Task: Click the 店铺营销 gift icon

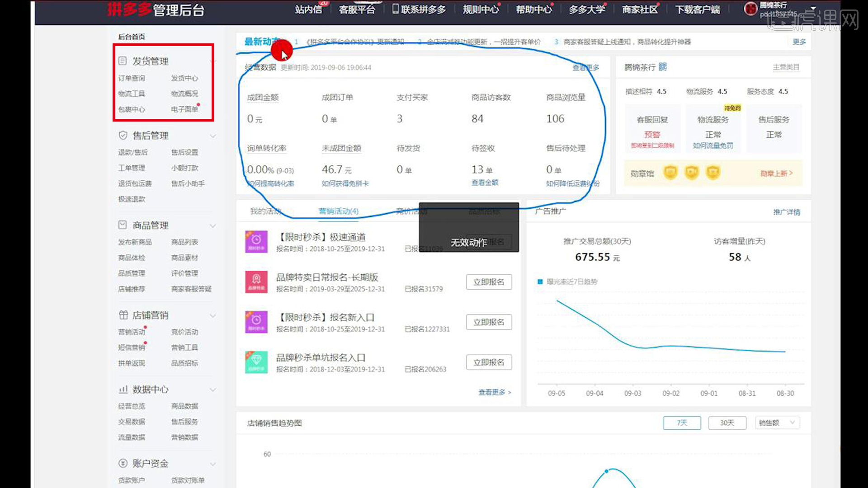Action: 123,315
